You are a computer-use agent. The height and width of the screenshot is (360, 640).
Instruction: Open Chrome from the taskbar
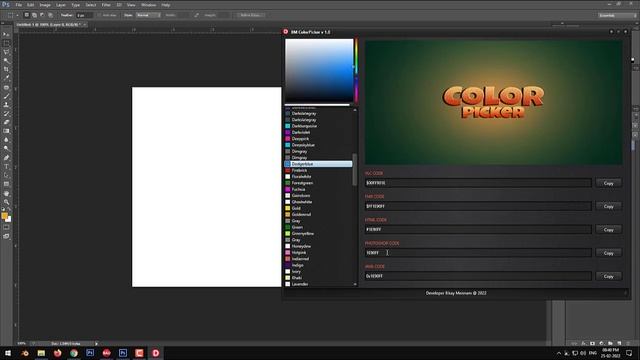[x=74, y=353]
